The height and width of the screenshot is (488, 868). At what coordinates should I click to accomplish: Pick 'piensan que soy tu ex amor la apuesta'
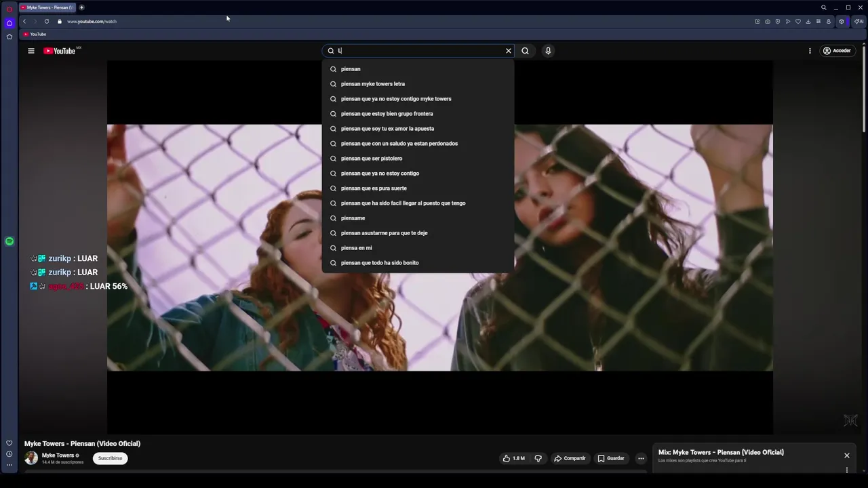pos(418,129)
